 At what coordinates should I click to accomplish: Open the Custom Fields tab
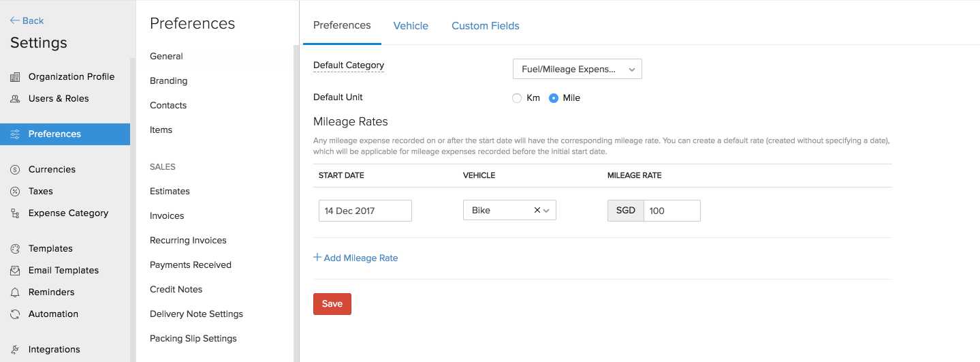[x=485, y=26]
